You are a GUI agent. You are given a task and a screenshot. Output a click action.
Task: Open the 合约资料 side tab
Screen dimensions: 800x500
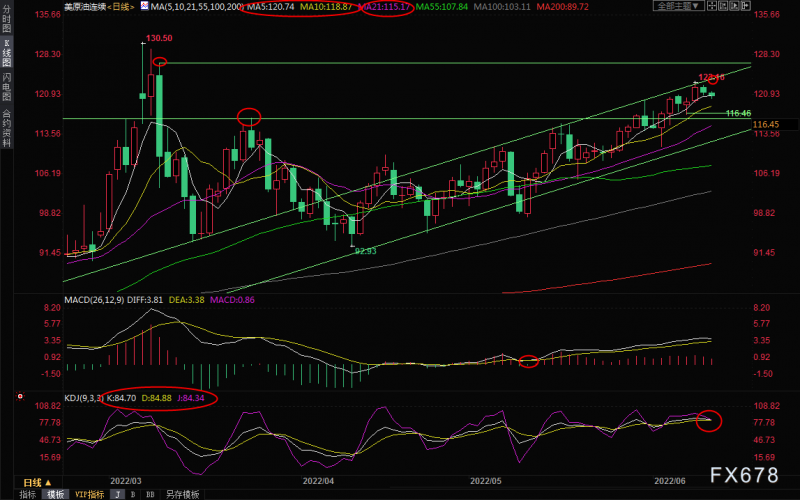tap(6, 128)
